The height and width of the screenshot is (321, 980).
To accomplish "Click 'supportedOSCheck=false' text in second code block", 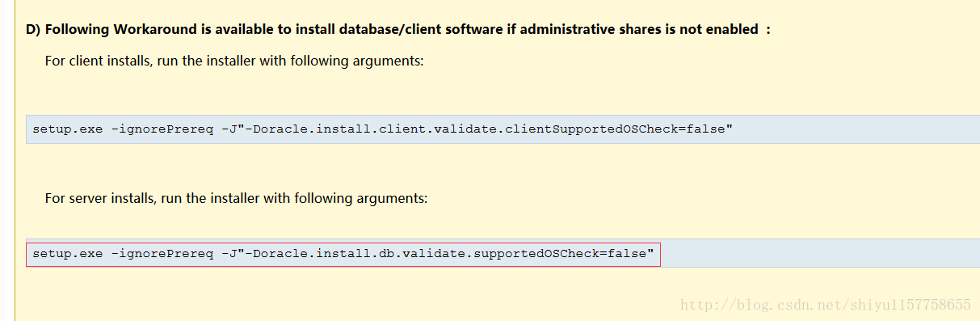I will pos(559,254).
